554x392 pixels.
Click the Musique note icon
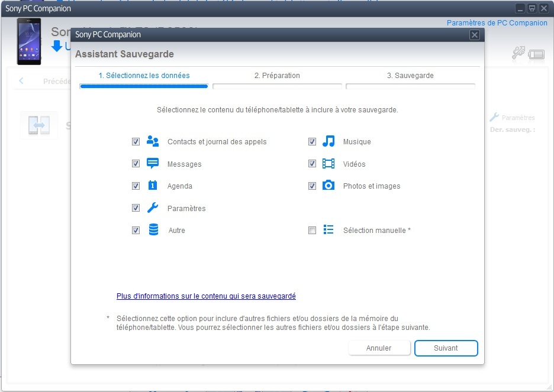tap(328, 141)
